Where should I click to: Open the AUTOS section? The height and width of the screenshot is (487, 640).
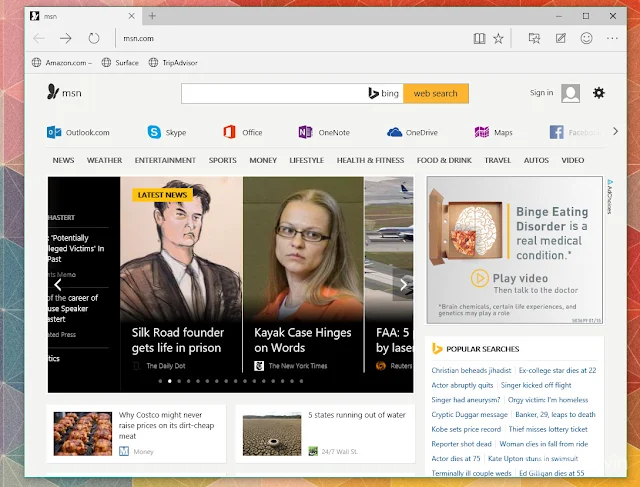536,160
